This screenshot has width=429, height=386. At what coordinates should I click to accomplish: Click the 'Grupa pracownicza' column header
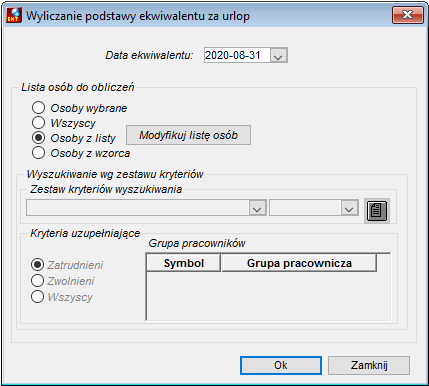click(299, 263)
